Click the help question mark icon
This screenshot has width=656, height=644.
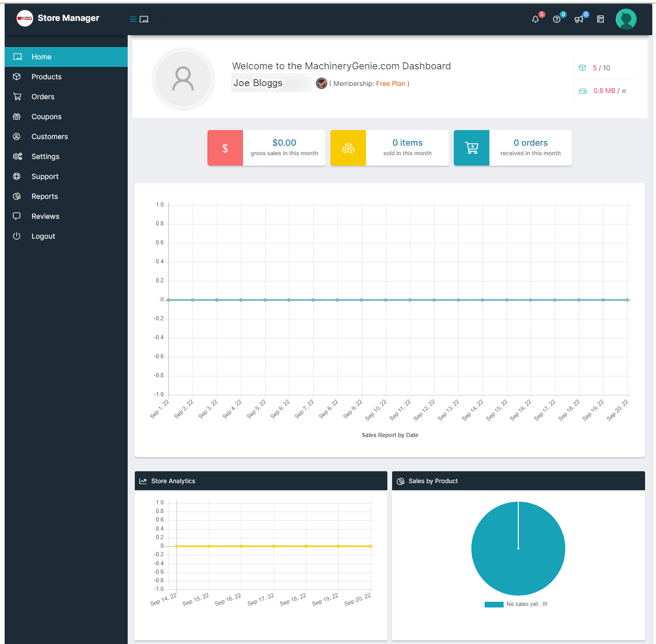point(556,19)
